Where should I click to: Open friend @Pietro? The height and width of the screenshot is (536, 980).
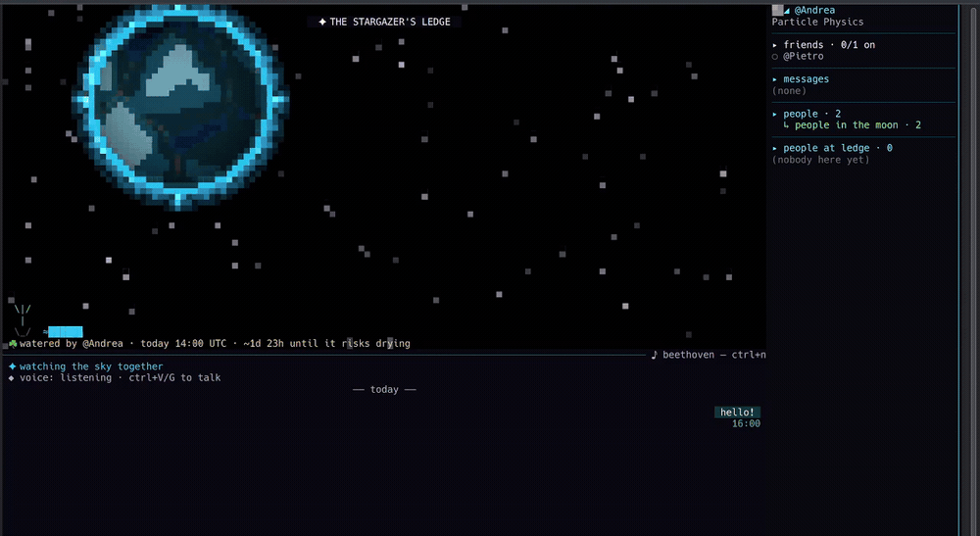click(804, 56)
